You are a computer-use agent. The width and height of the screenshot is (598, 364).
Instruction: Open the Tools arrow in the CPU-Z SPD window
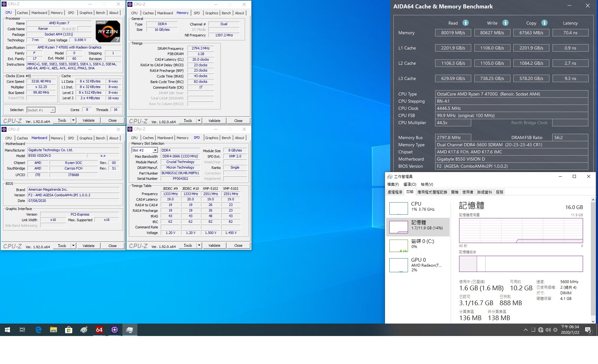point(199,245)
